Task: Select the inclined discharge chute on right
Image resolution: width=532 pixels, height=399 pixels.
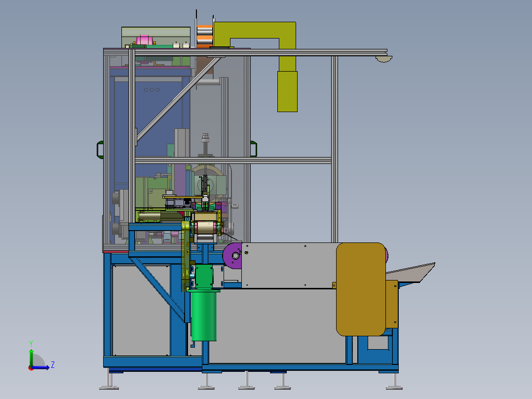Action: click(x=412, y=273)
